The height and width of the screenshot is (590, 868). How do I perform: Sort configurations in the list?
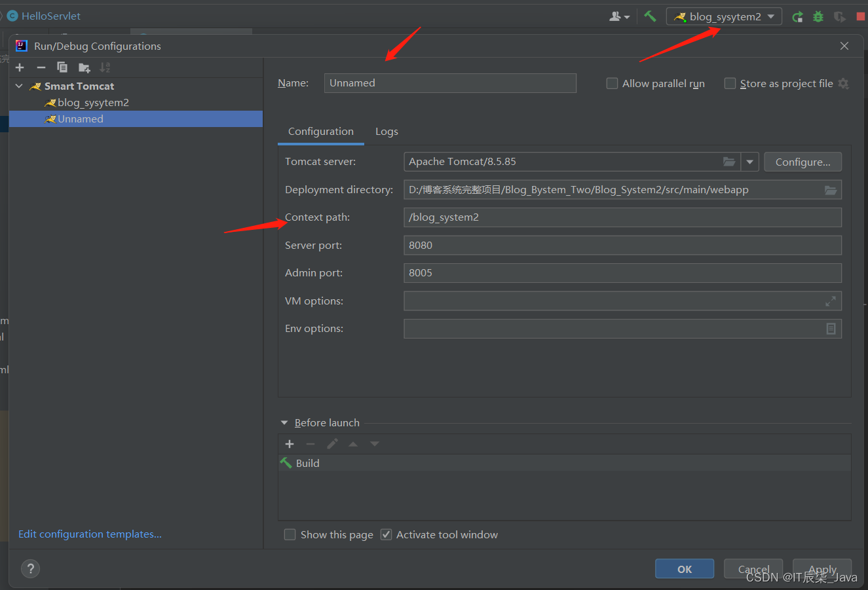(105, 67)
